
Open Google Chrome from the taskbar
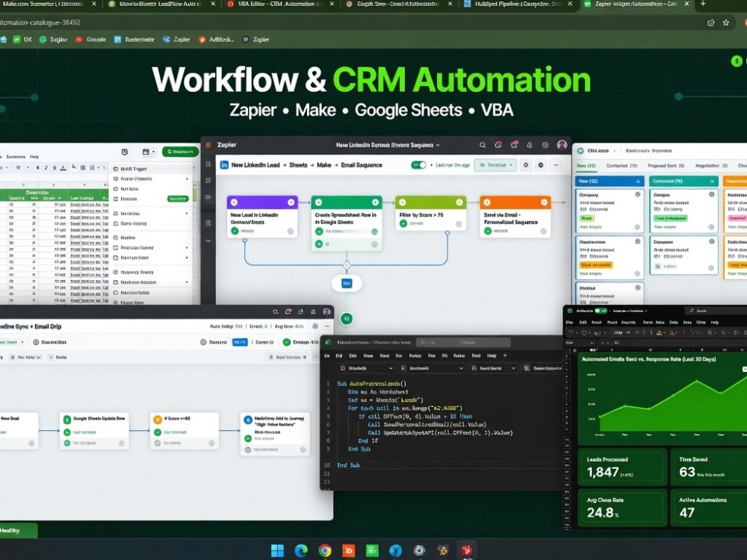pos(325,550)
